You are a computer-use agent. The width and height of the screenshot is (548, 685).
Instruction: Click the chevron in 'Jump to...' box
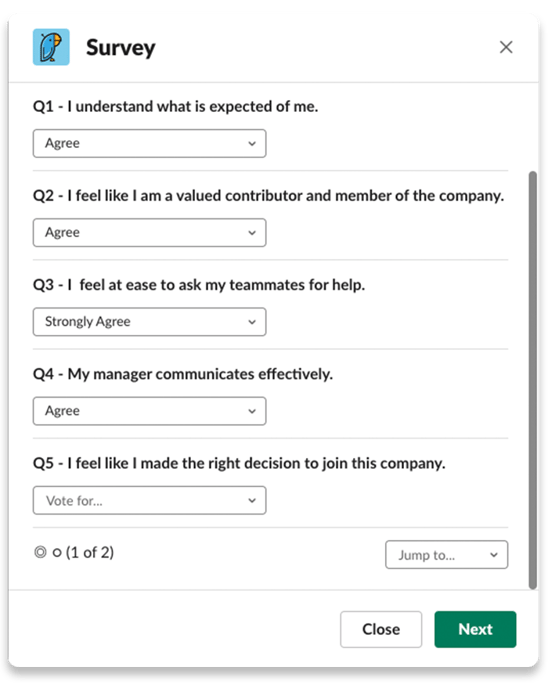pos(494,555)
